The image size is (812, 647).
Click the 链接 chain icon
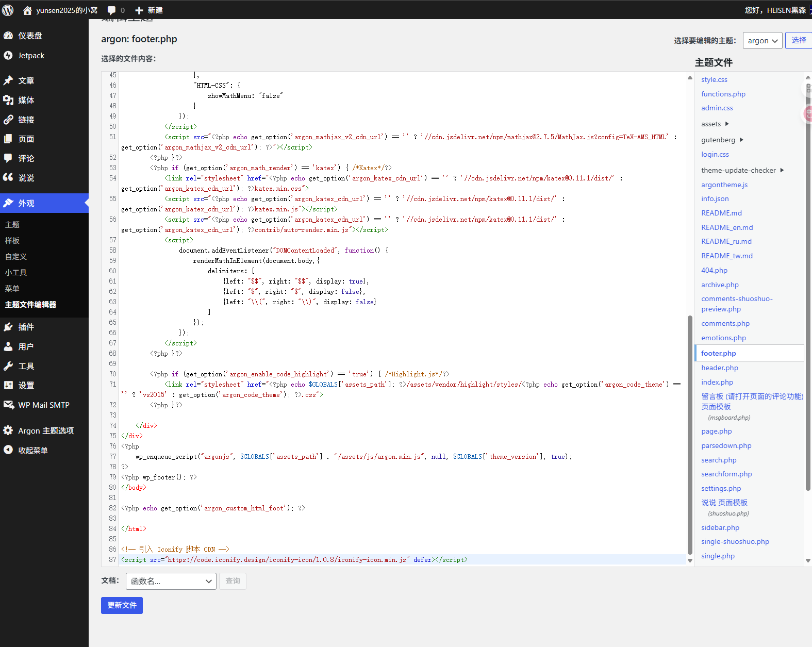tap(8, 120)
